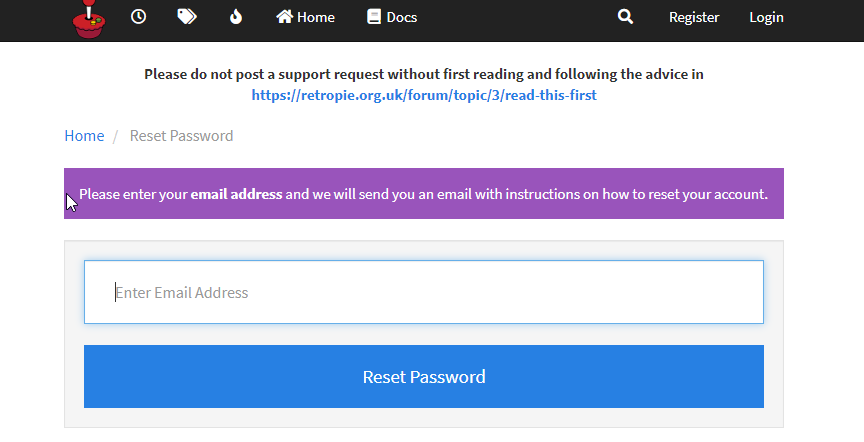Select the Home text in navbar

[x=316, y=18]
